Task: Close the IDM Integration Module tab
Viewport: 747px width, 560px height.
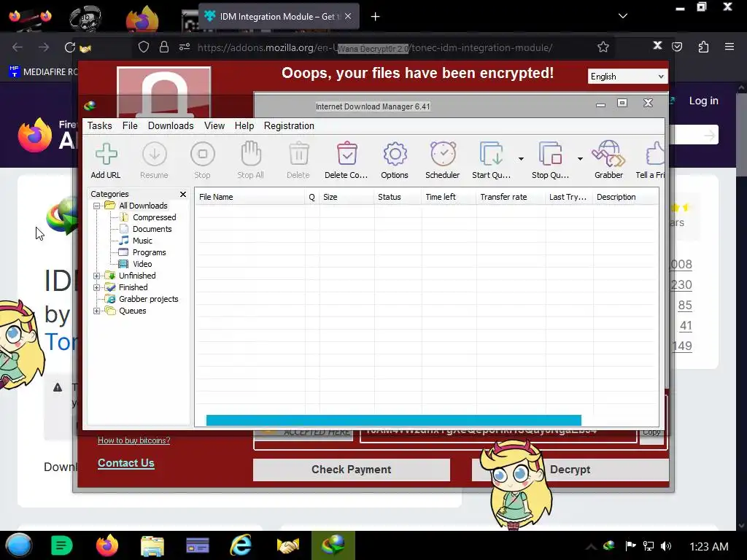Action: pos(348,16)
